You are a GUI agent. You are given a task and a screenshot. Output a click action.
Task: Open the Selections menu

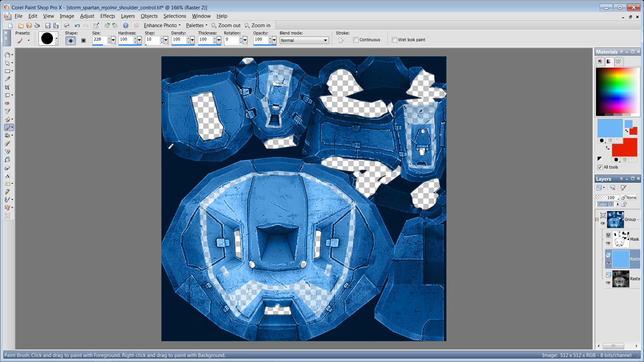click(x=175, y=16)
